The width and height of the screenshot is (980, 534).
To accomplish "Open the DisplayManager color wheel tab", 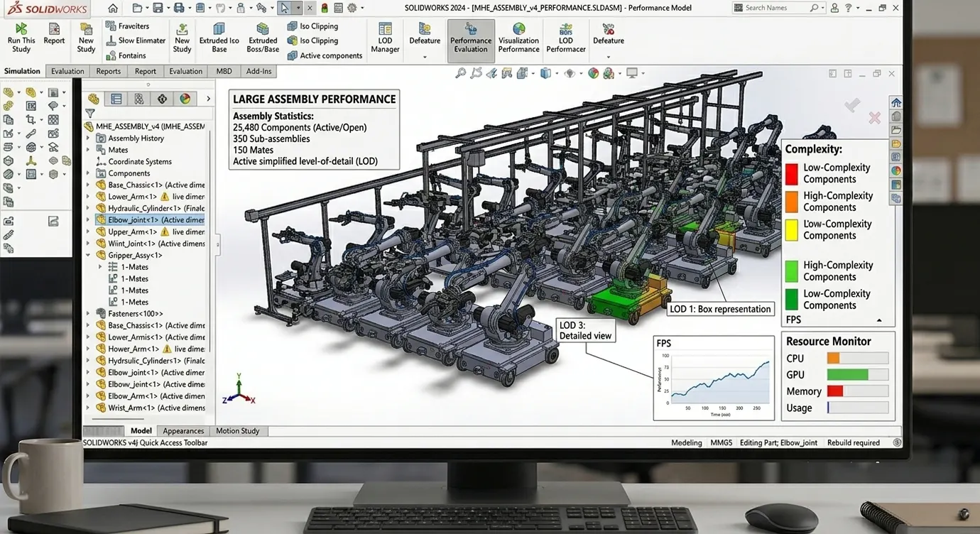I will pos(185,99).
